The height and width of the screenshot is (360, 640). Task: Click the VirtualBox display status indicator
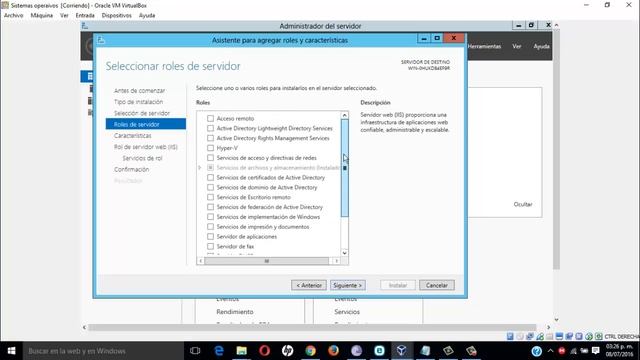pyautogui.click(x=559, y=336)
